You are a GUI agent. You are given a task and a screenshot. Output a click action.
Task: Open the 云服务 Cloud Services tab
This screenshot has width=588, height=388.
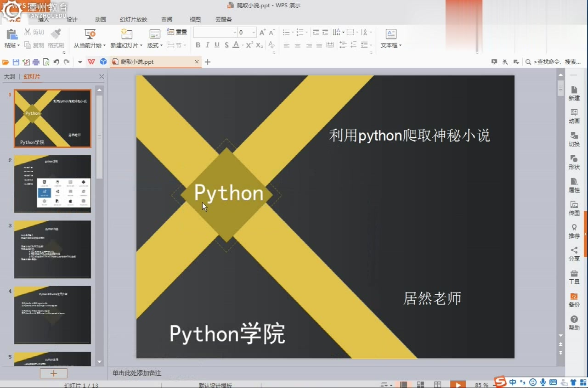224,19
